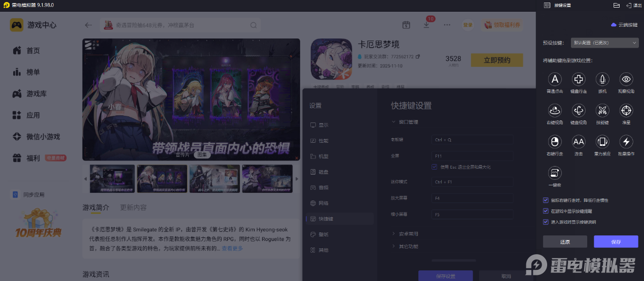The height and width of the screenshot is (281, 644).
Task: Click the 保存 button in keymap panel
Action: [x=616, y=242]
